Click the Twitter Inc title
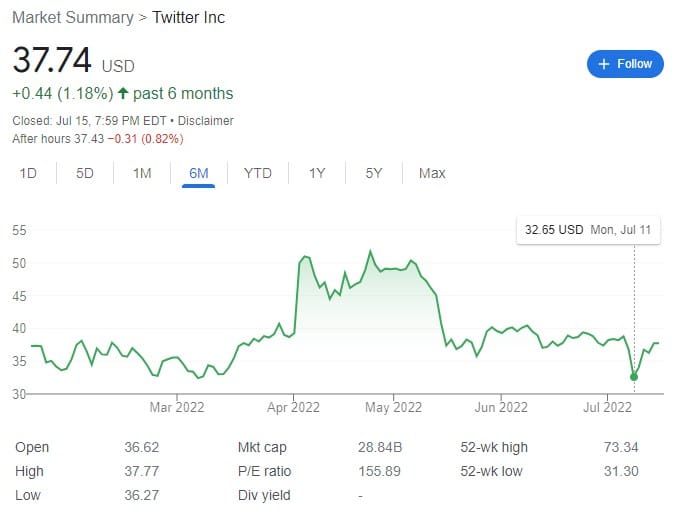This screenshot has width=697, height=512. [188, 18]
